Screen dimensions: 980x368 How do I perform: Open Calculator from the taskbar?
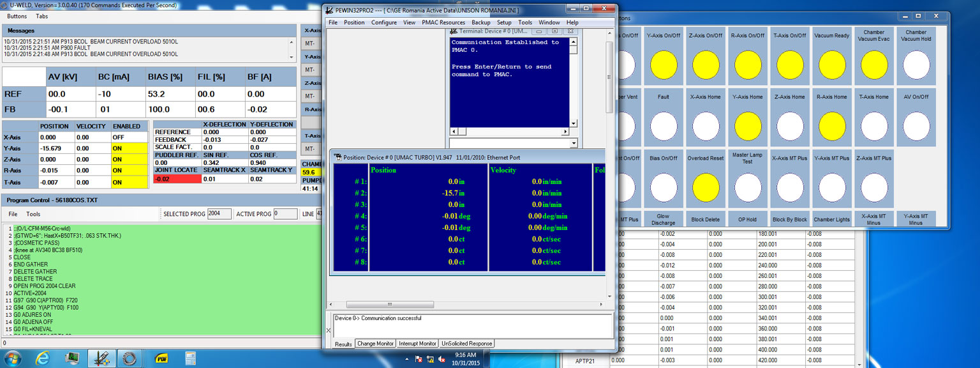(x=190, y=358)
